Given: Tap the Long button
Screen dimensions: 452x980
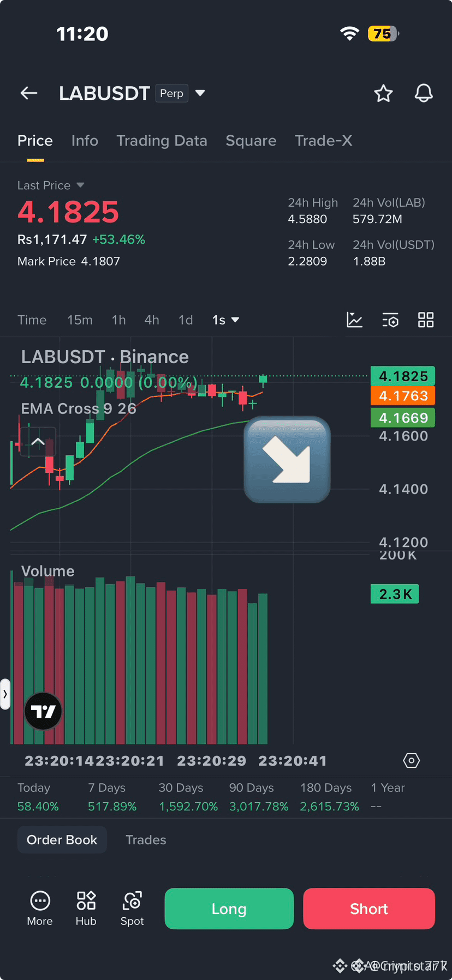Looking at the screenshot, I should [229, 909].
